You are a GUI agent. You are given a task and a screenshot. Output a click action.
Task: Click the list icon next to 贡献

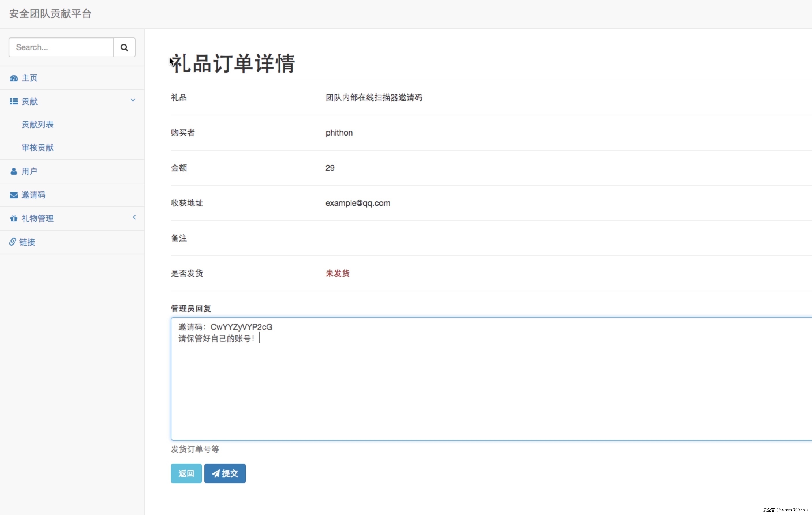pos(14,101)
